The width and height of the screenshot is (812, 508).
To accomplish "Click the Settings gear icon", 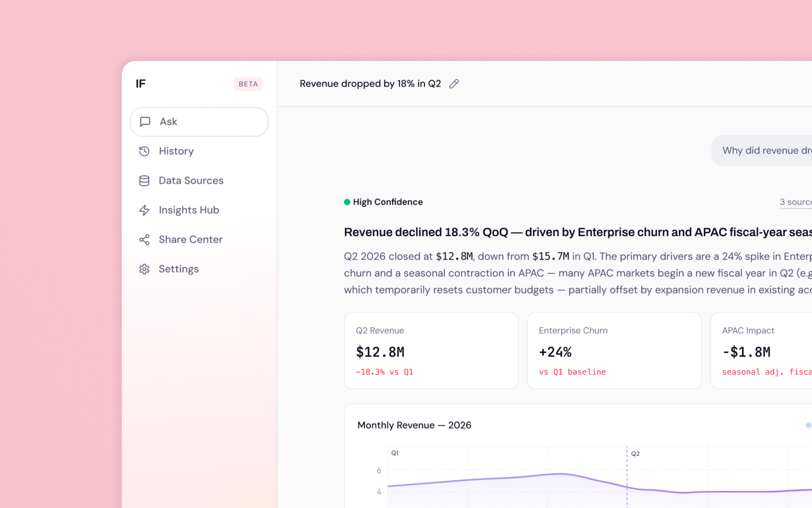I will point(144,269).
